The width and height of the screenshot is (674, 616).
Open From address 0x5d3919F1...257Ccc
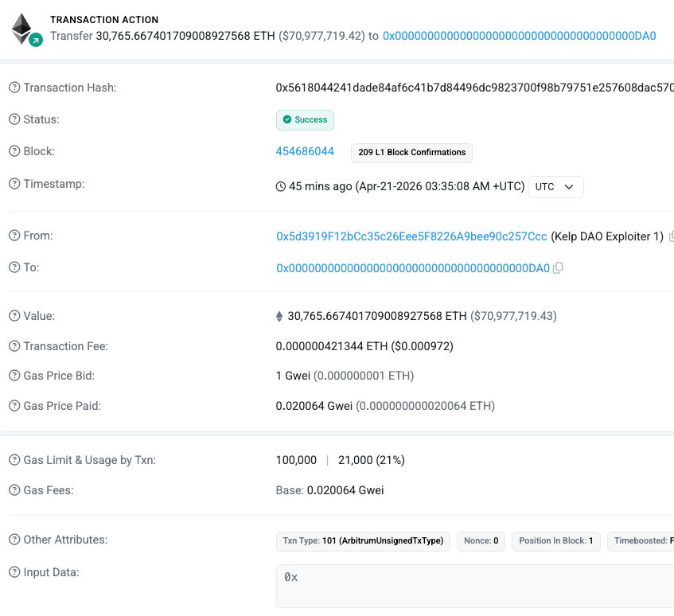[x=411, y=236]
